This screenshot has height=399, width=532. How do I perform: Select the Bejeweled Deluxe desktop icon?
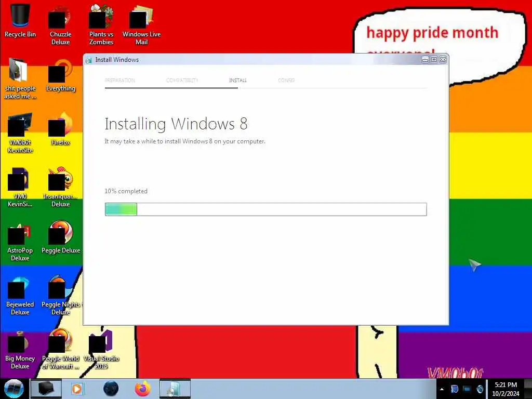(x=20, y=295)
